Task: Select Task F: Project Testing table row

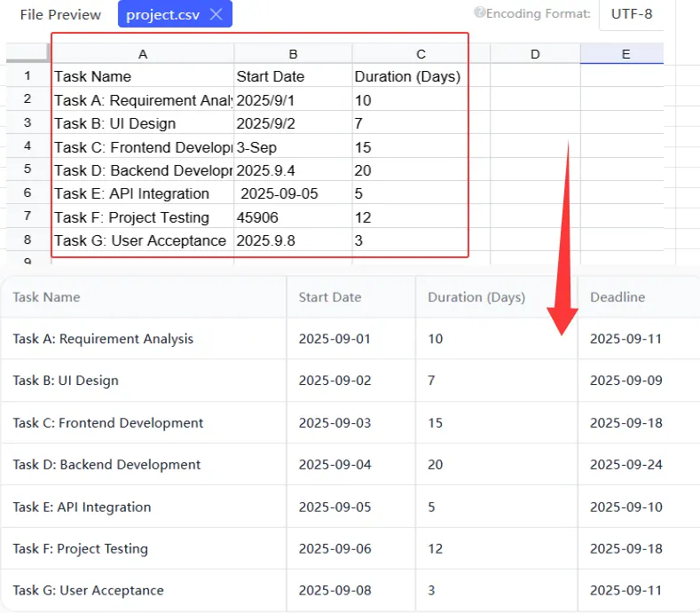Action: tap(80, 548)
